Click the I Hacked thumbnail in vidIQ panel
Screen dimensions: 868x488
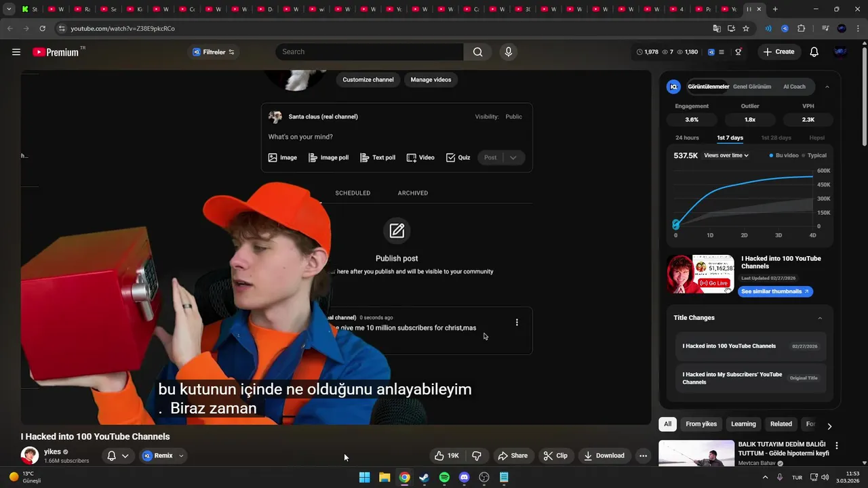click(701, 274)
